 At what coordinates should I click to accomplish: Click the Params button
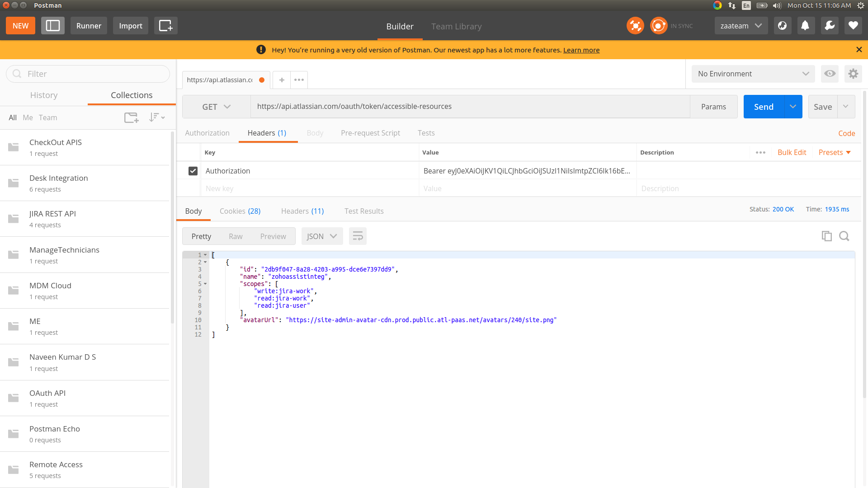[713, 107]
